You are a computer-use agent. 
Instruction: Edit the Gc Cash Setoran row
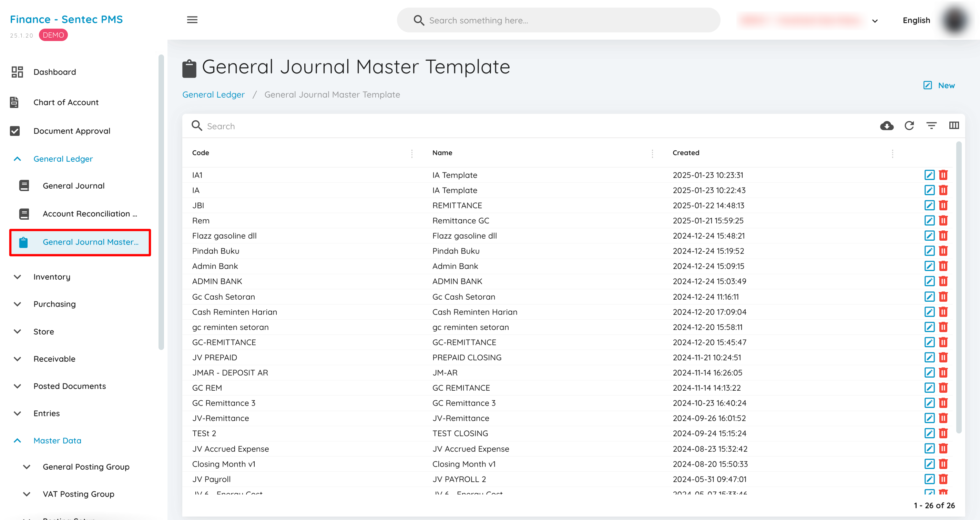tap(929, 297)
